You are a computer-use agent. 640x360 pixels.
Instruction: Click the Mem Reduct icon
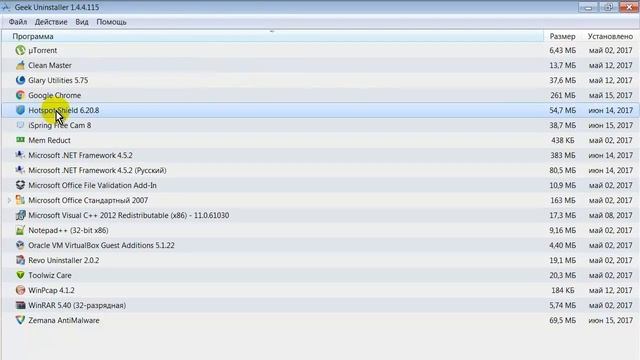click(20, 140)
